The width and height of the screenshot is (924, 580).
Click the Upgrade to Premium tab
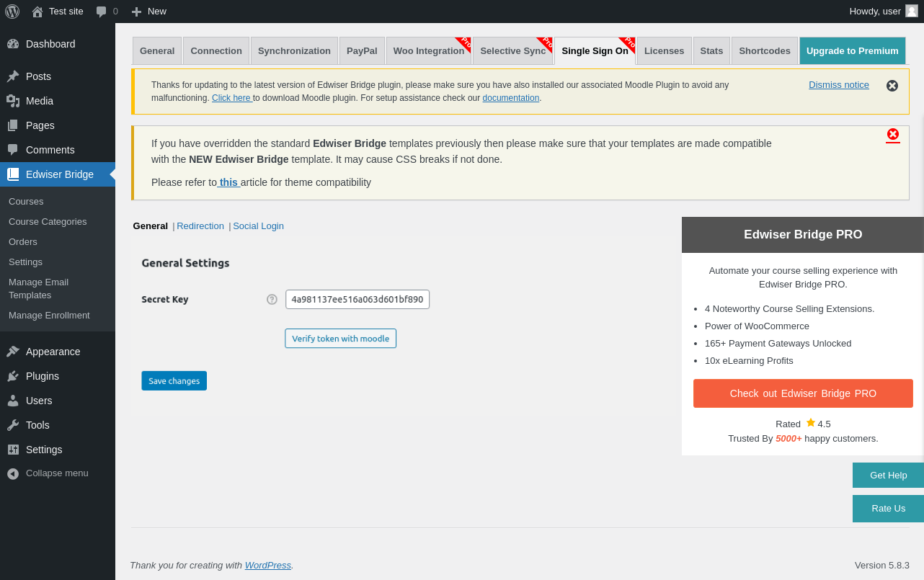tap(853, 50)
